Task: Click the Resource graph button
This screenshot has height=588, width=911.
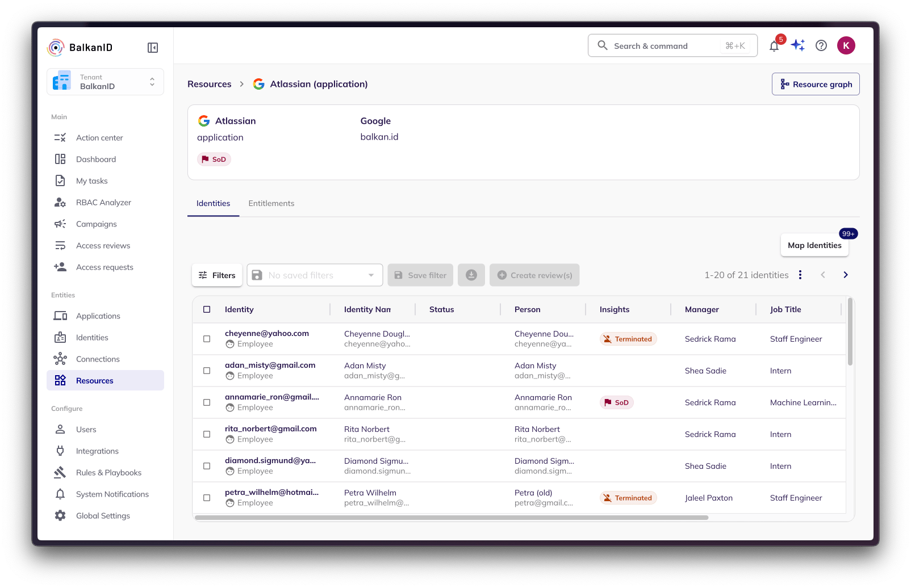Action: [x=816, y=84]
